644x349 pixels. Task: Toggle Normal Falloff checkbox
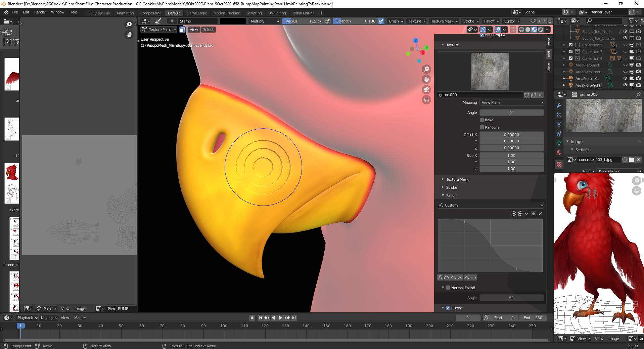(448, 288)
